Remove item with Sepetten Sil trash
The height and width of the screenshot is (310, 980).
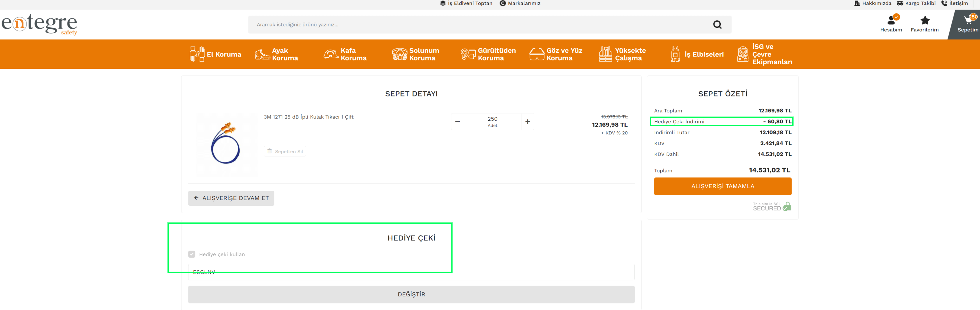tap(285, 151)
